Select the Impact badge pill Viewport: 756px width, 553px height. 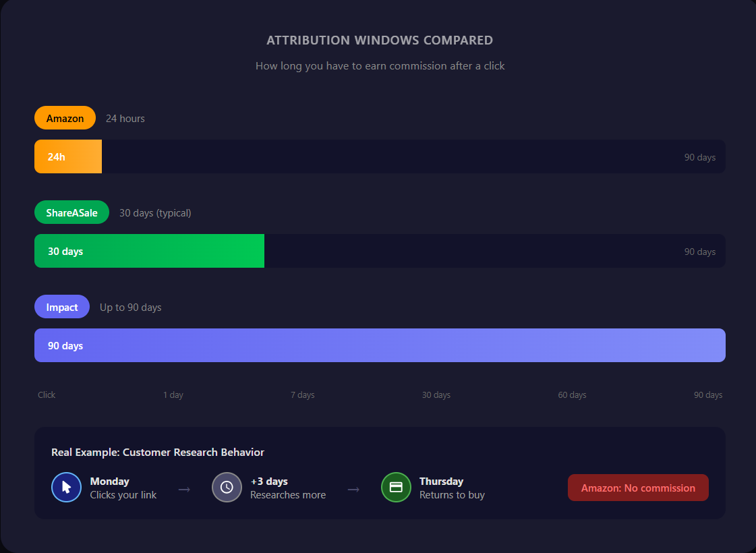click(61, 306)
